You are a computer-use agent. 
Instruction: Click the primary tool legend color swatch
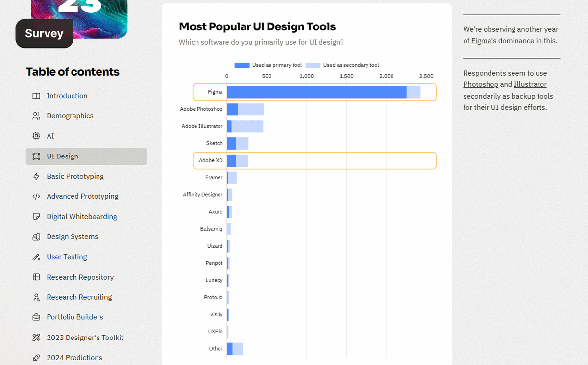pos(242,65)
